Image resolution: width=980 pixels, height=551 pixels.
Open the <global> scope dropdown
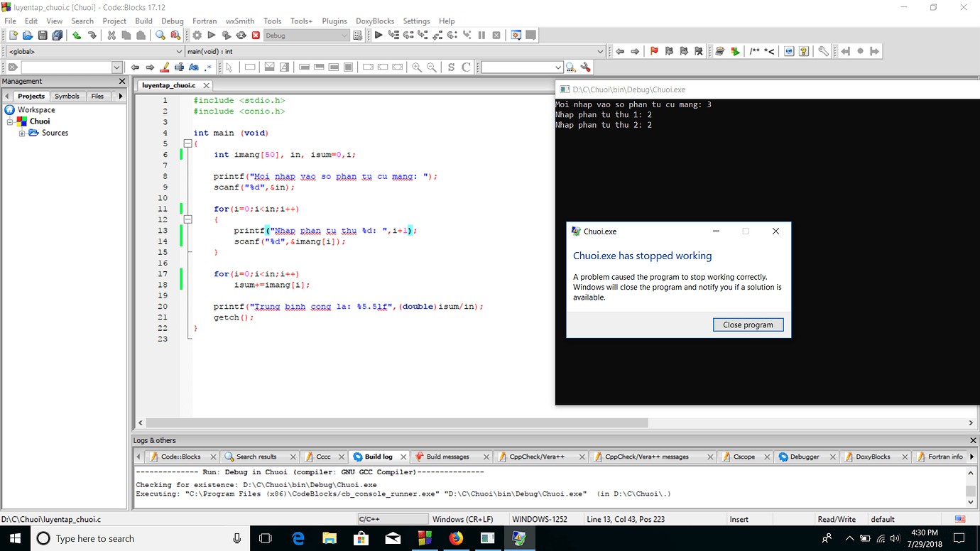(179, 51)
